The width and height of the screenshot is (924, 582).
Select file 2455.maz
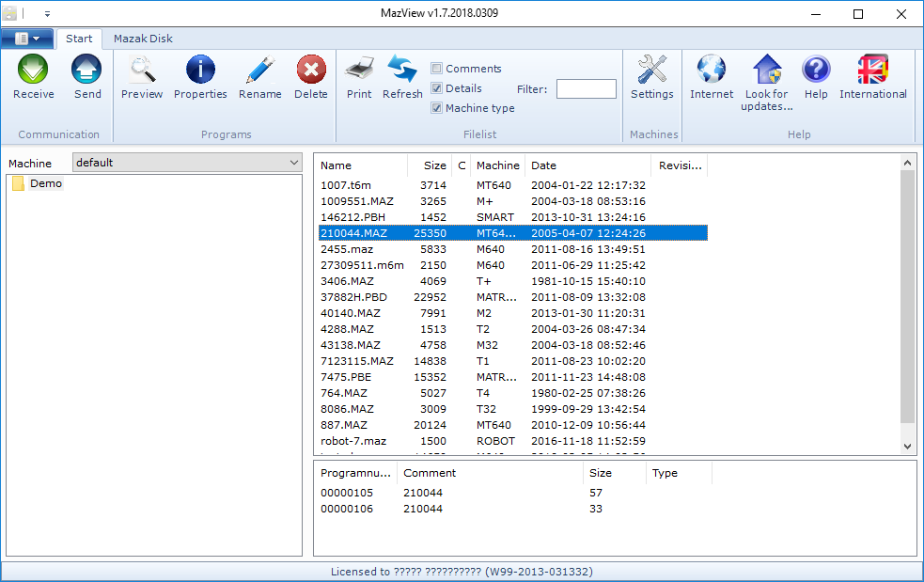[512, 249]
